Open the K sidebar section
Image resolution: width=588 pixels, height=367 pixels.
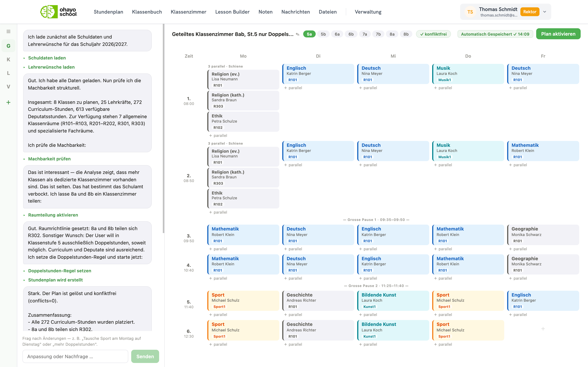(x=8, y=59)
